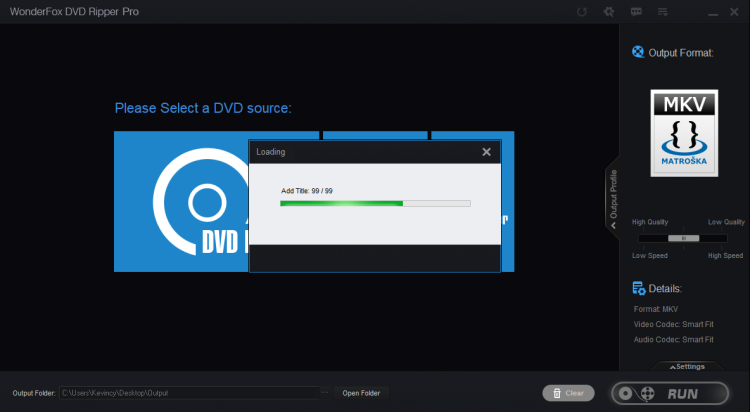Click the trash icon on Clear button
The image size is (750, 412).
tap(555, 393)
